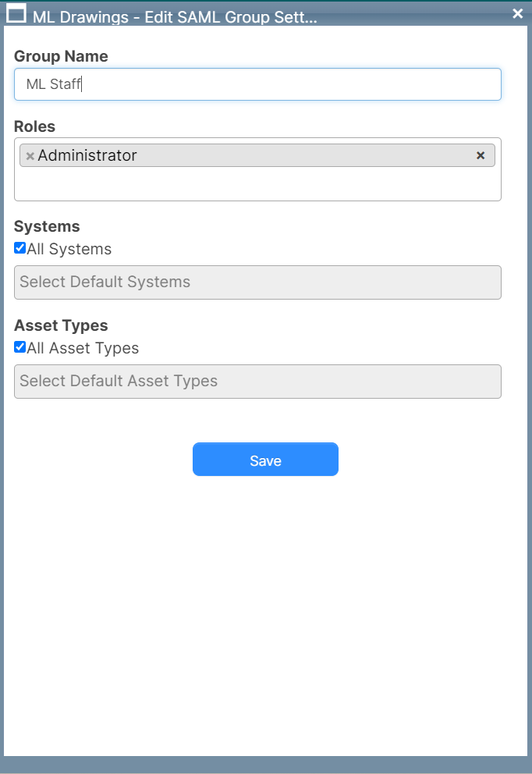This screenshot has height=774, width=532.
Task: Remove Administrator role using its left x icon
Action: (x=30, y=156)
